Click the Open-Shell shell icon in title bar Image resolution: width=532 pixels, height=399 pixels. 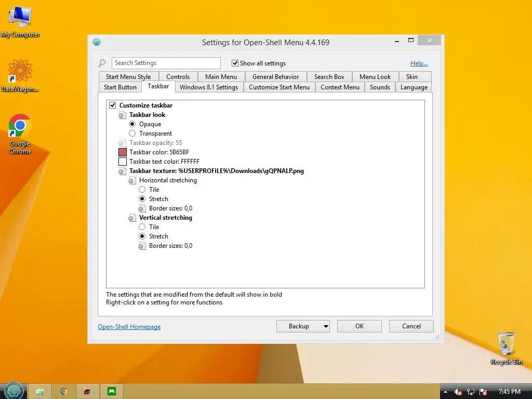point(97,42)
